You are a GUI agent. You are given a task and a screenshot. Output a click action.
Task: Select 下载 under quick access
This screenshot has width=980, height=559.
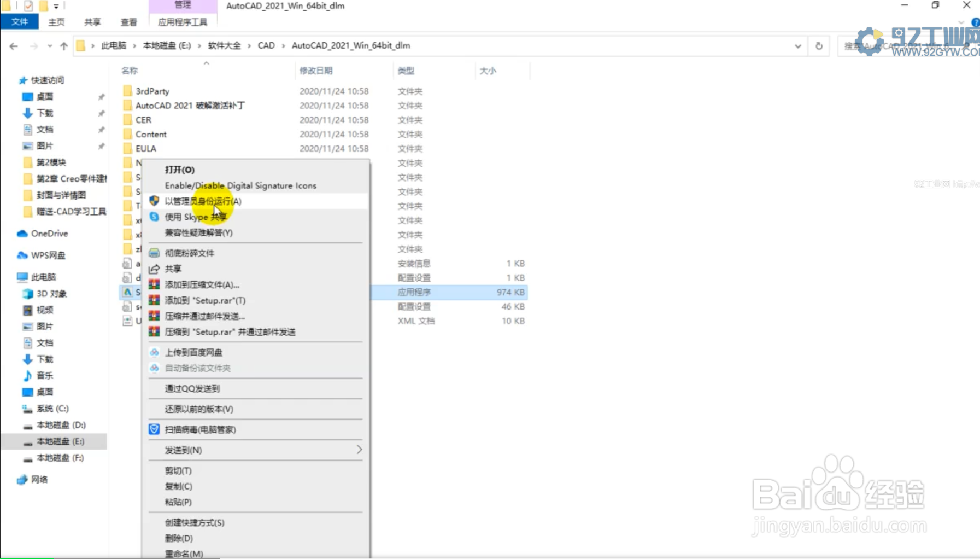[x=45, y=113]
